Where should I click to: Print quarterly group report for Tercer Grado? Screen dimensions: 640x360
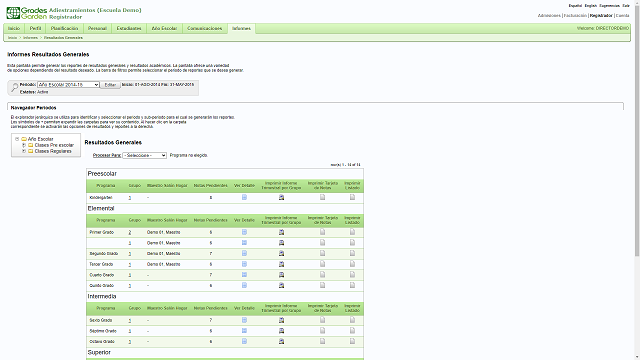pos(281,264)
